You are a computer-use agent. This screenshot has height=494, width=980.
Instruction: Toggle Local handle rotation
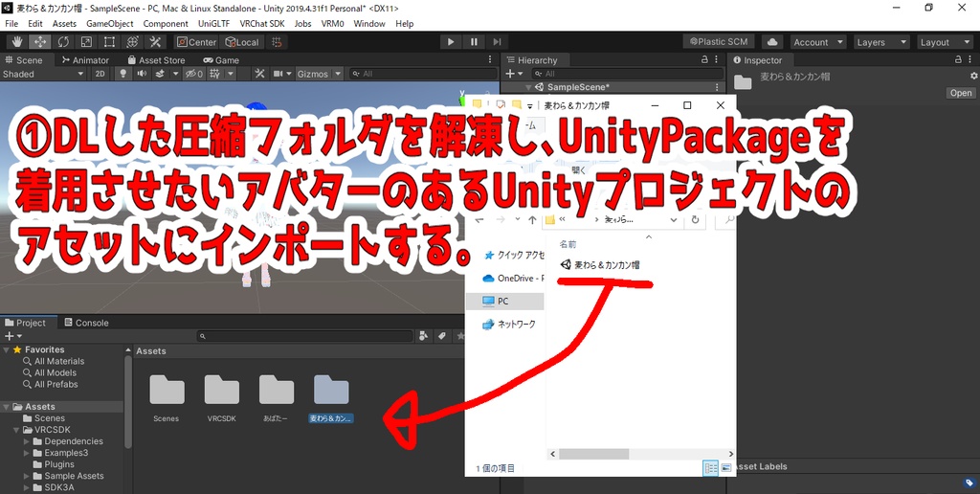pos(242,42)
